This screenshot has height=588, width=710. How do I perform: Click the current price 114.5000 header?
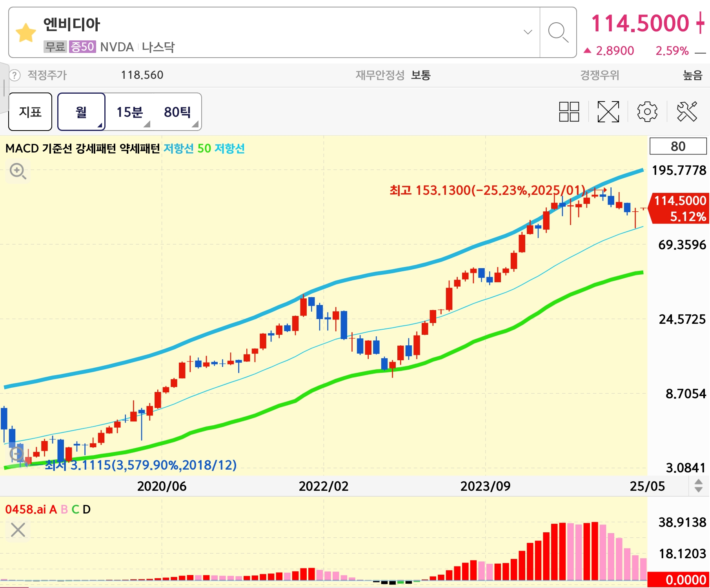point(640,23)
